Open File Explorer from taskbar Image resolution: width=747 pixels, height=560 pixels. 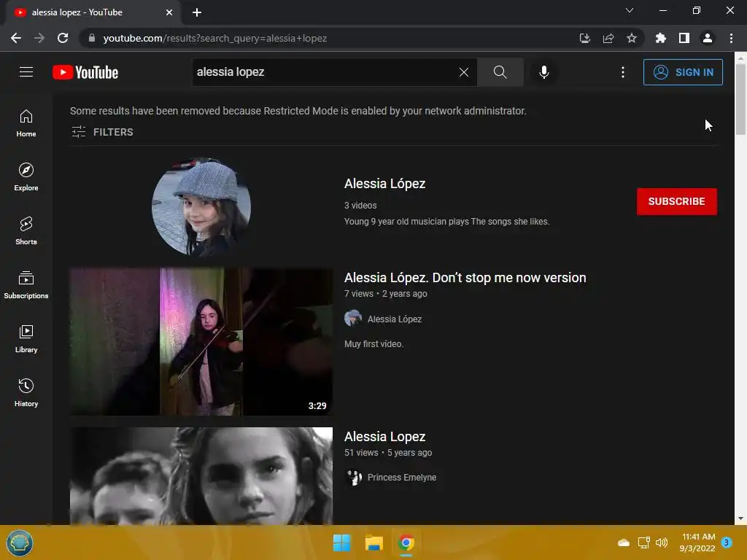374,542
